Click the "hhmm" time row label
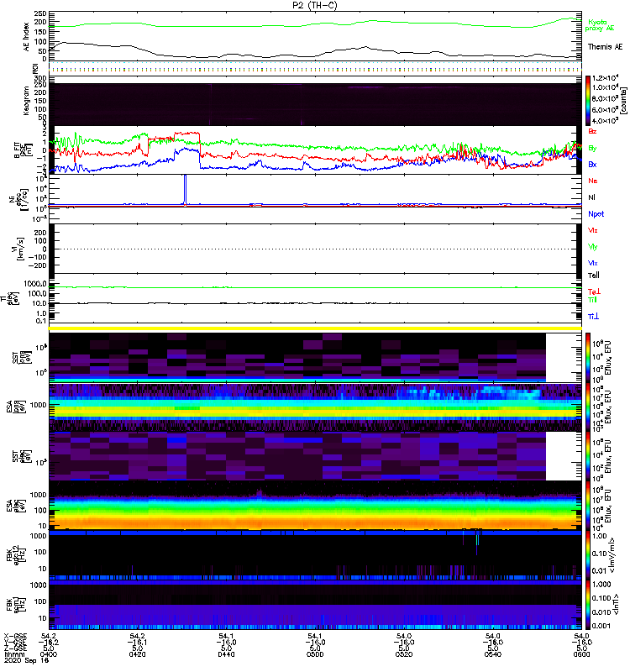 (x=13, y=654)
